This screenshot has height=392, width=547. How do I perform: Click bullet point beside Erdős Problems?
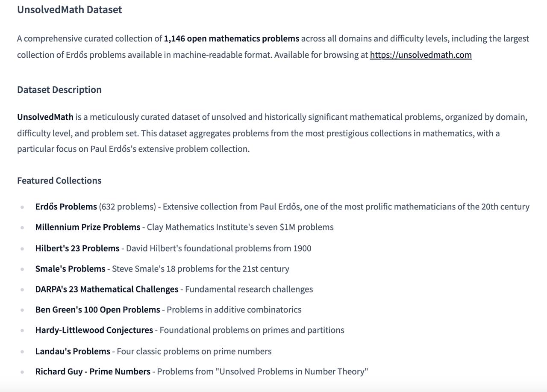(22, 207)
